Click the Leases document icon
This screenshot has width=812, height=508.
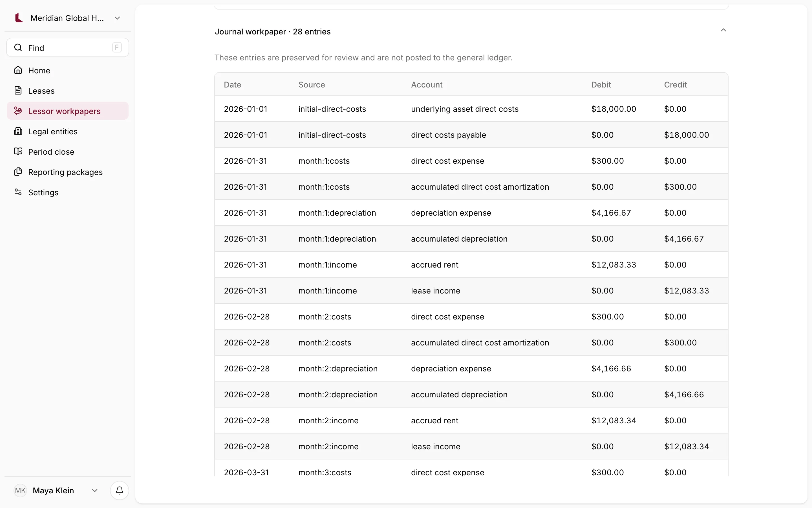(x=18, y=90)
